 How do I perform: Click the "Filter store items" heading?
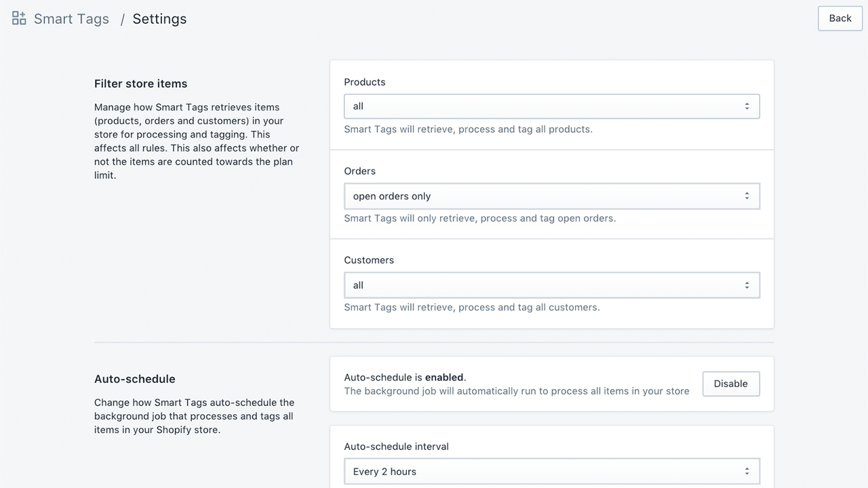click(140, 83)
